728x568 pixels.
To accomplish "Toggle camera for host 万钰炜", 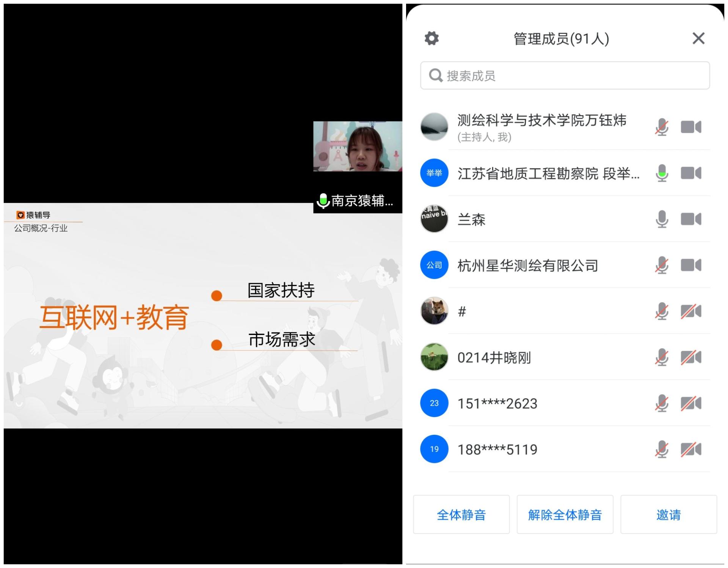I will point(691,127).
